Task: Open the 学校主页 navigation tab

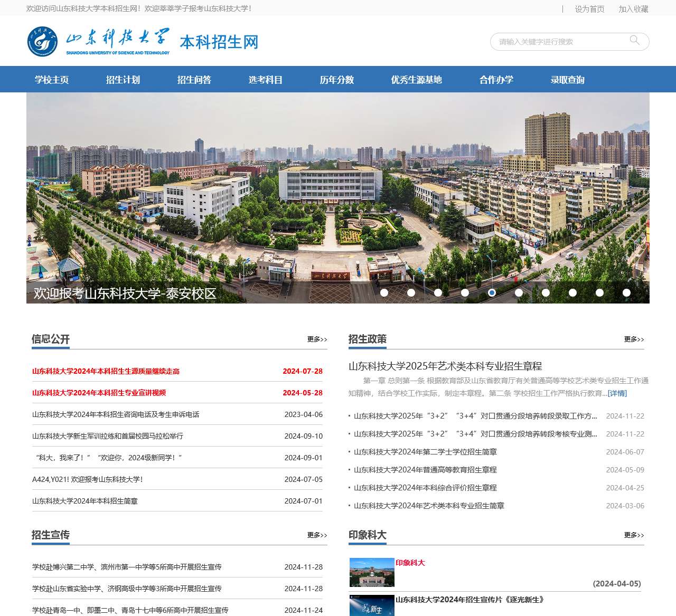Action: pyautogui.click(x=52, y=80)
